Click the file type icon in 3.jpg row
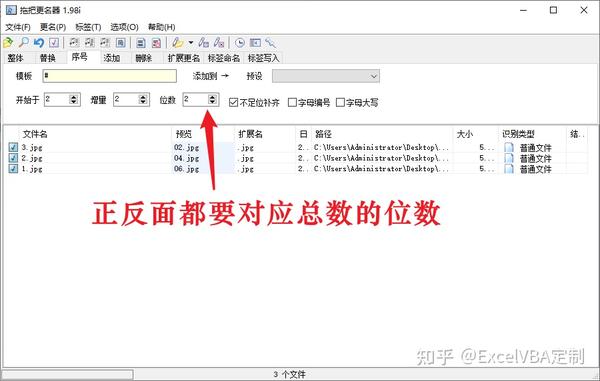The width and height of the screenshot is (600, 381). (x=509, y=148)
